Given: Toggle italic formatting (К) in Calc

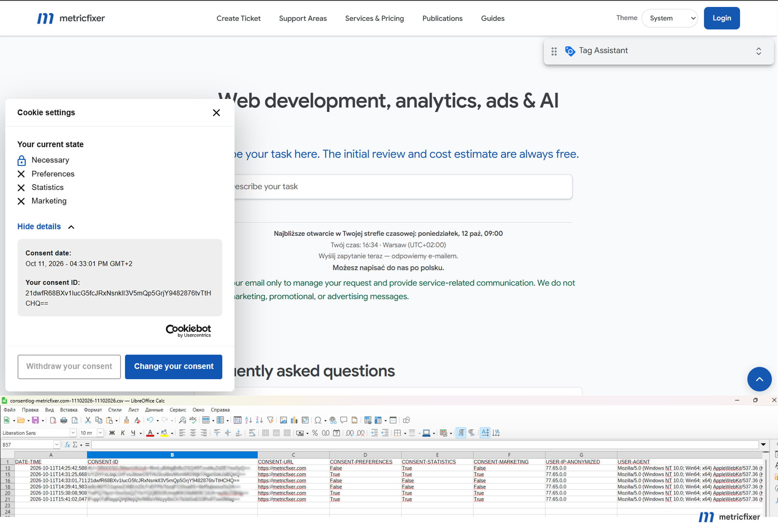Looking at the screenshot, I should 123,433.
